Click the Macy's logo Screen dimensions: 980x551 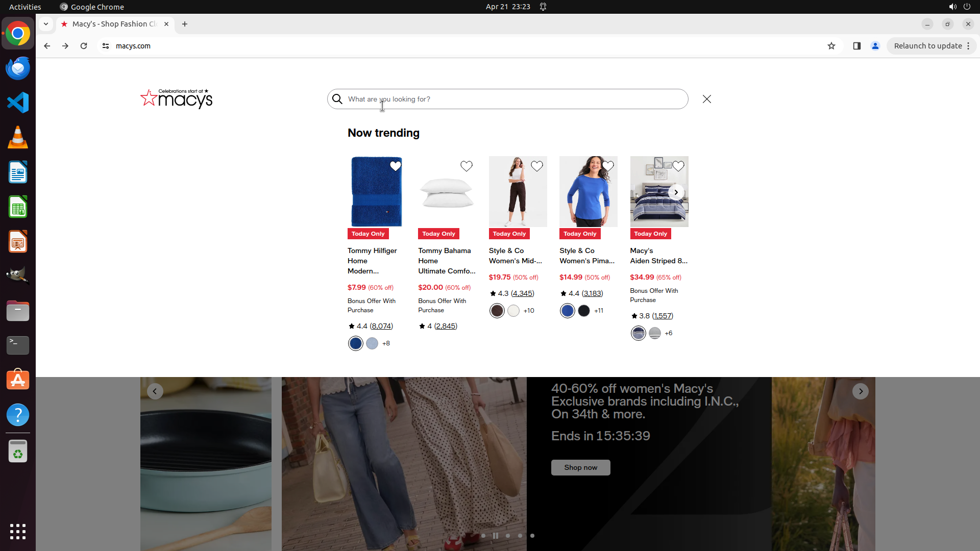[x=176, y=98]
